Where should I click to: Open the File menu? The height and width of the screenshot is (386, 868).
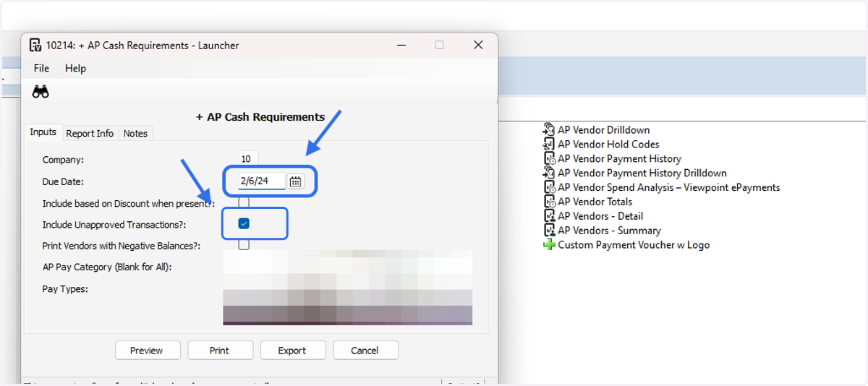(x=41, y=68)
